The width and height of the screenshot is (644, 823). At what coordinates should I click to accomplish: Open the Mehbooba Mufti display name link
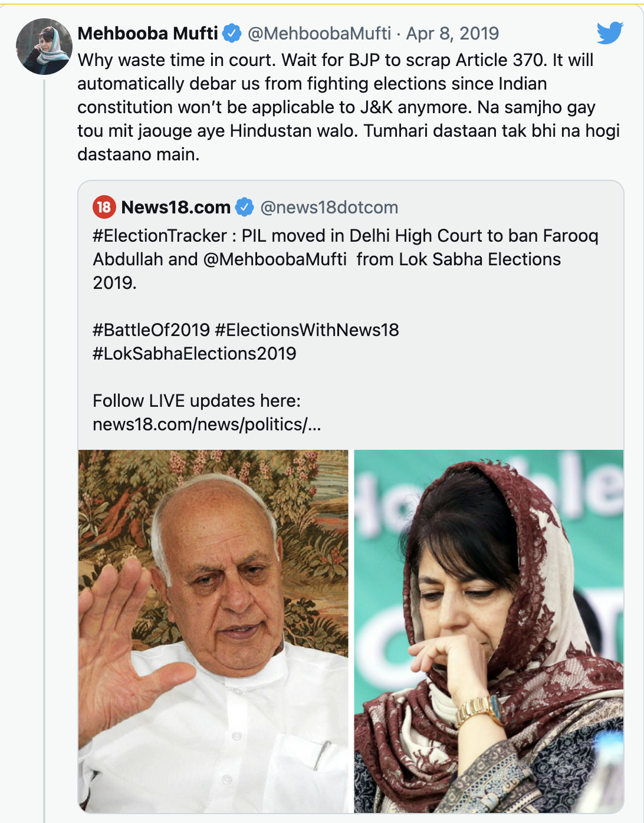(147, 34)
